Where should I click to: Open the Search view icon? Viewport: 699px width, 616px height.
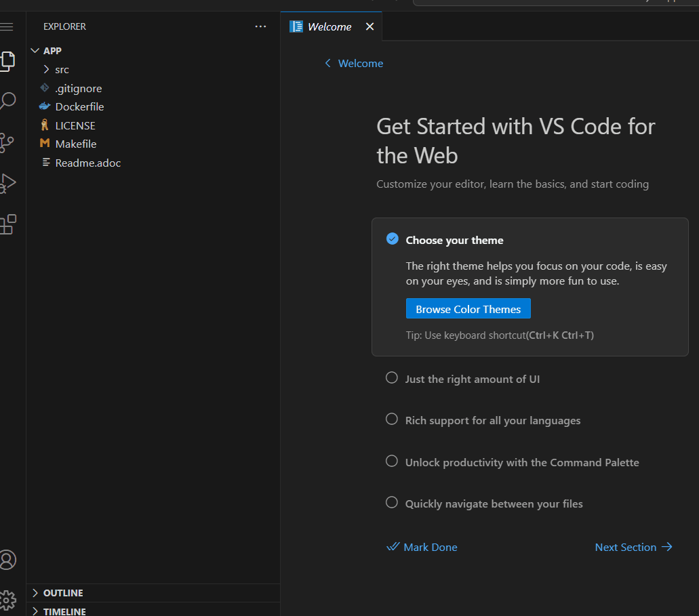[x=7, y=102]
